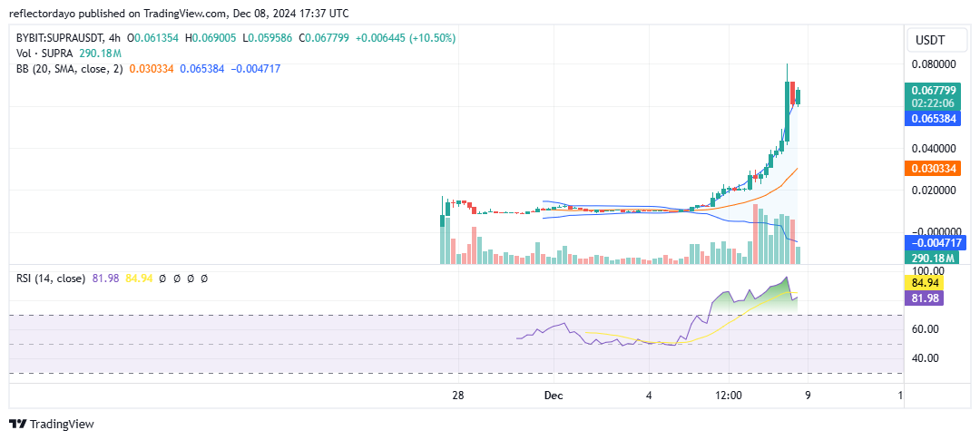Image resolution: width=980 pixels, height=440 pixels.
Task: Click the orange BB basis value in legend
Action: point(152,69)
